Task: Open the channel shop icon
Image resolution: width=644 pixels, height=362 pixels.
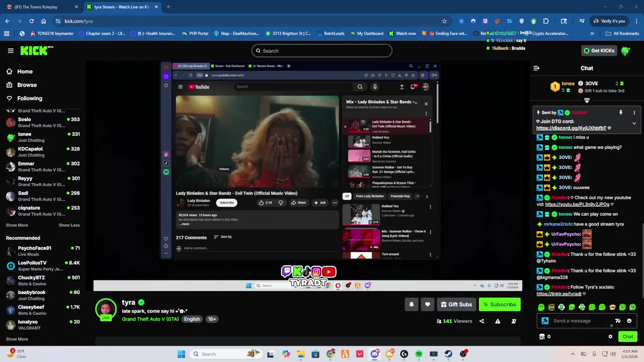Action: coord(542,337)
